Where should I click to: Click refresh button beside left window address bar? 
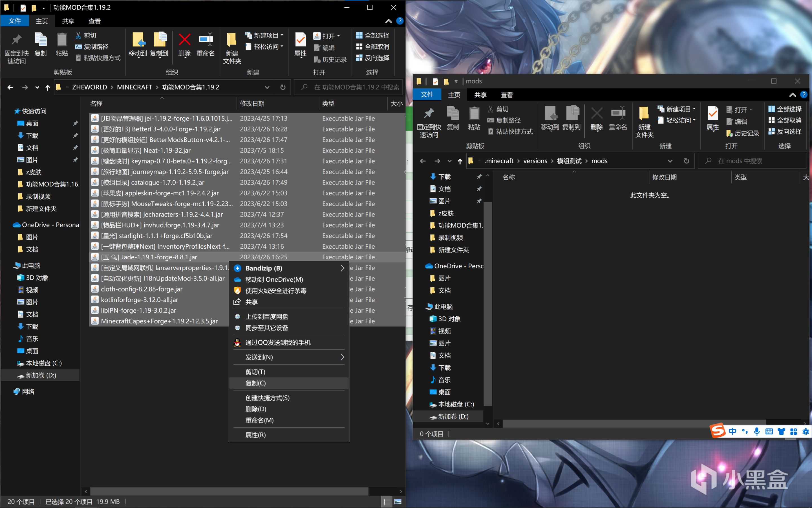283,87
